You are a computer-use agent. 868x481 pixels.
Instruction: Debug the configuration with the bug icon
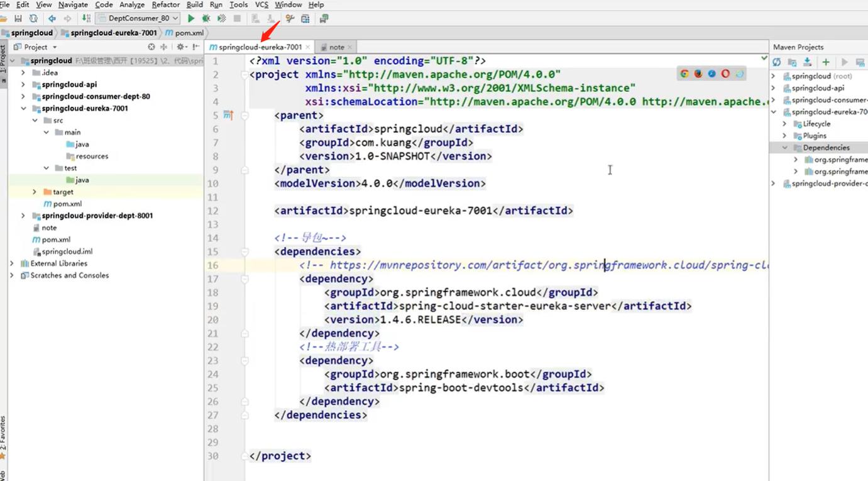point(206,19)
